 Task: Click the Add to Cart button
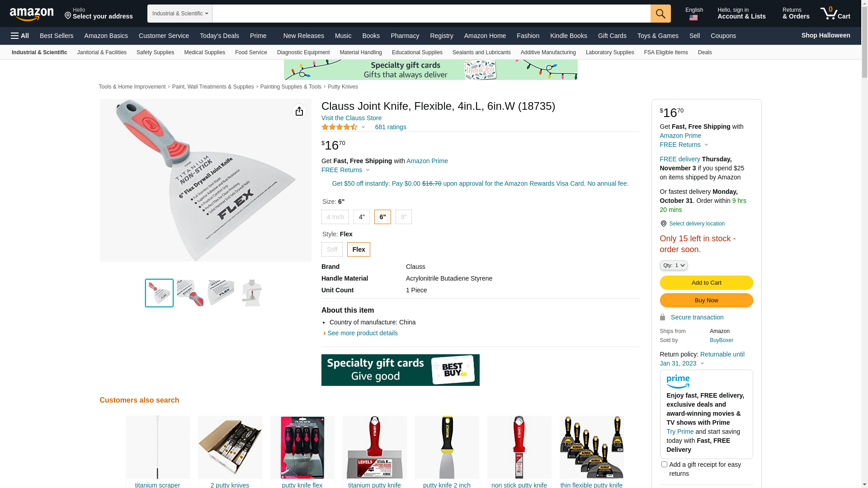[x=706, y=282]
